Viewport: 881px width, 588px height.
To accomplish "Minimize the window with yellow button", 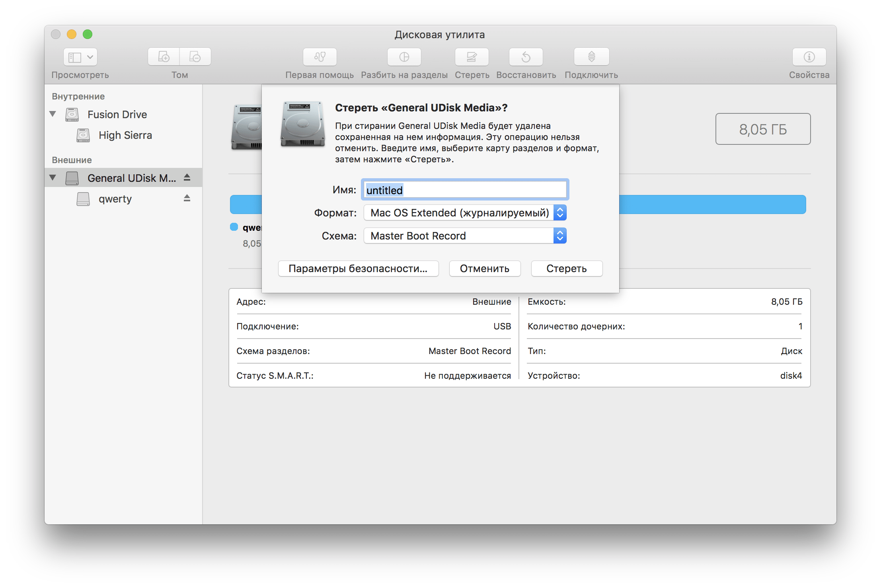I will 72,34.
